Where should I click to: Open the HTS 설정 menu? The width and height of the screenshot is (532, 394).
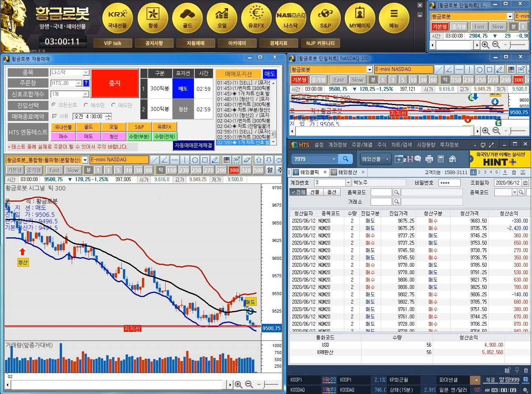point(319,145)
